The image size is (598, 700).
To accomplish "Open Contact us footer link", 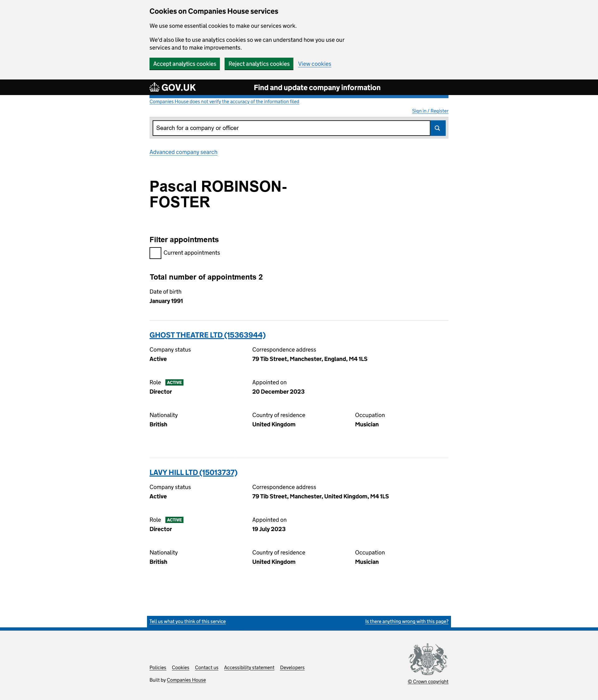I will pos(206,667).
